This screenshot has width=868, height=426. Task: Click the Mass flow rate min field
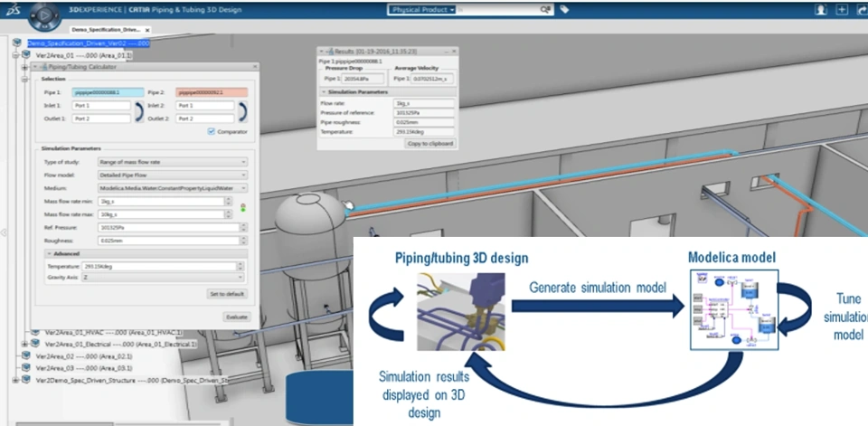(161, 201)
